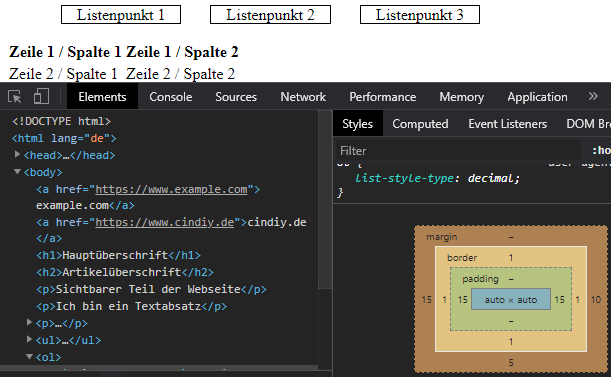Expand the collapsed head element

(17, 154)
